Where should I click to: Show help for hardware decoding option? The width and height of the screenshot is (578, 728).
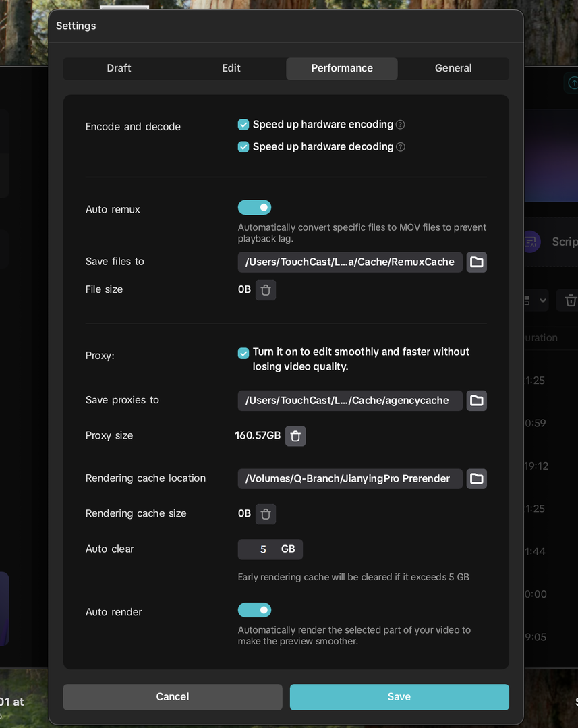tap(400, 146)
